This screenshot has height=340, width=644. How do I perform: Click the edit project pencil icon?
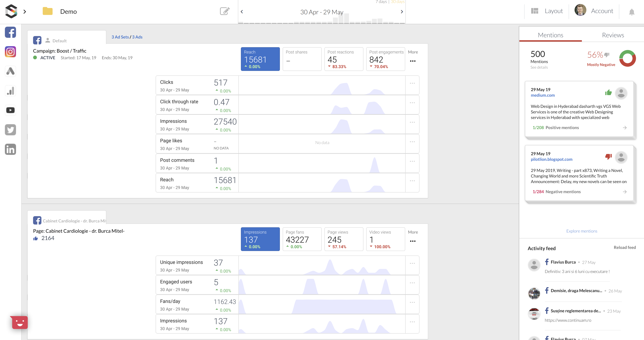[225, 11]
